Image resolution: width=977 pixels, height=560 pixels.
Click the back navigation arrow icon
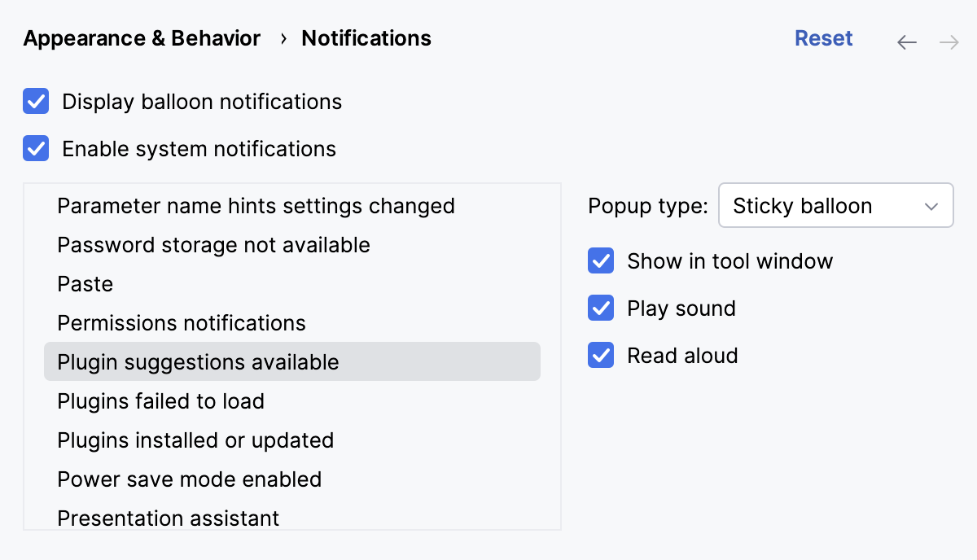906,42
